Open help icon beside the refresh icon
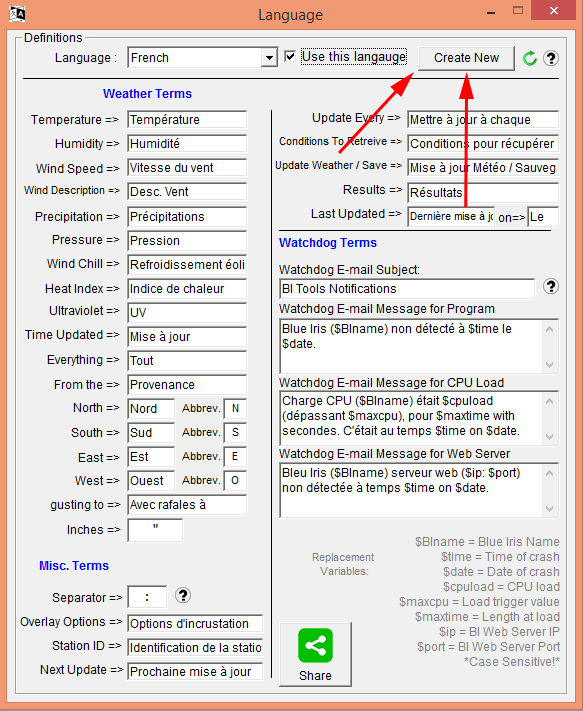 551,58
